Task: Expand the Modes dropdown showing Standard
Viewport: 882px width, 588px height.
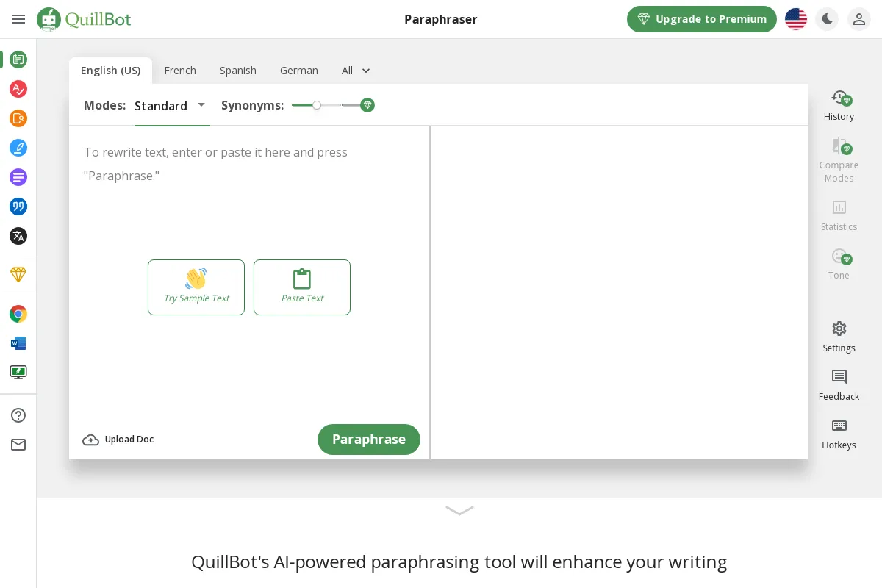Action: tap(171, 106)
